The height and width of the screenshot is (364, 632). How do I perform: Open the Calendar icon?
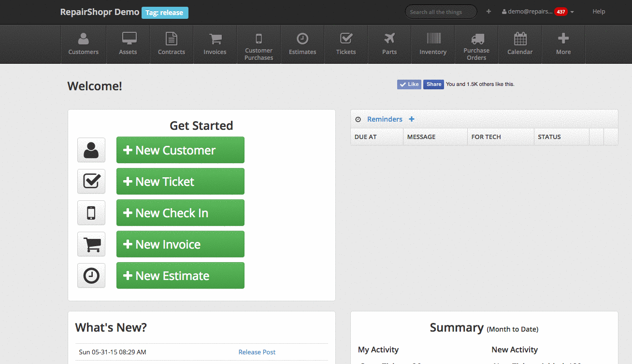click(x=520, y=39)
